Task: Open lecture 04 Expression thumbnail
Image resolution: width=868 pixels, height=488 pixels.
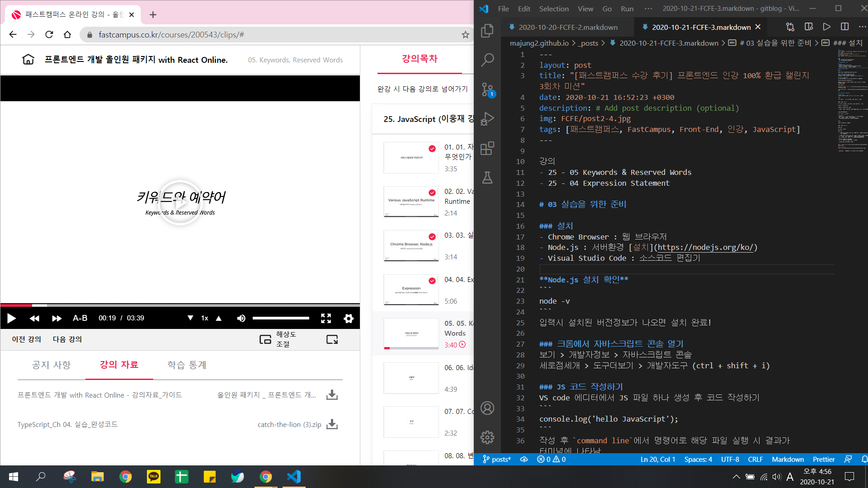Action: click(411, 290)
